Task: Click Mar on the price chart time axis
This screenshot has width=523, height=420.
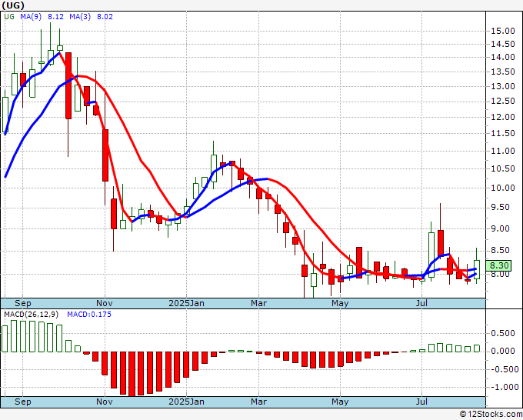Action: pyautogui.click(x=259, y=303)
